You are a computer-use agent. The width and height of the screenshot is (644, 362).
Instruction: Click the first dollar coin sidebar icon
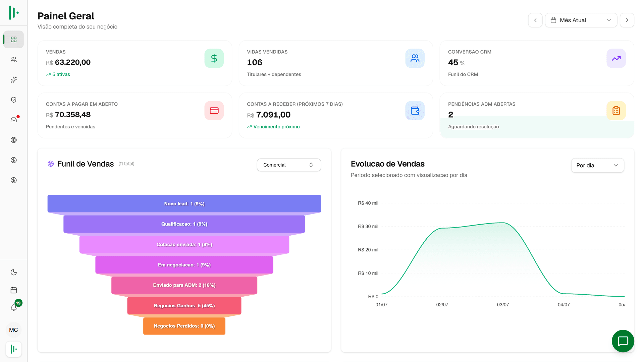pos(13,160)
